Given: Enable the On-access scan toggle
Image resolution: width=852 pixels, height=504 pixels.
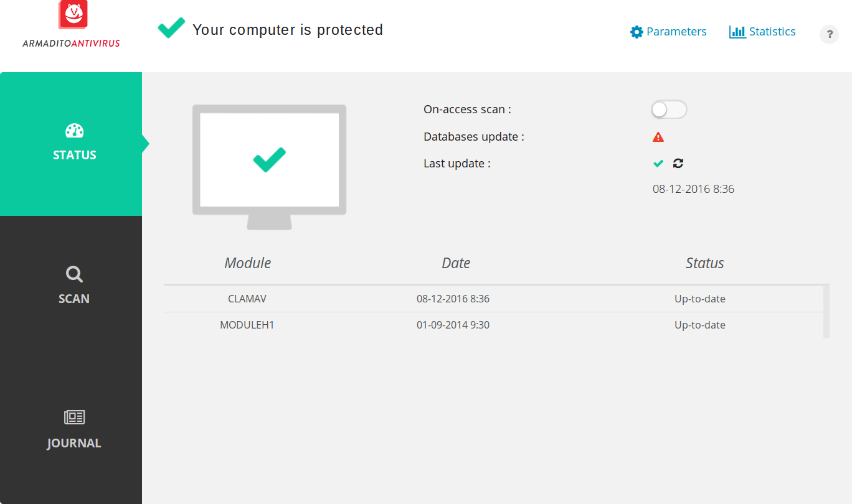Looking at the screenshot, I should pyautogui.click(x=669, y=110).
